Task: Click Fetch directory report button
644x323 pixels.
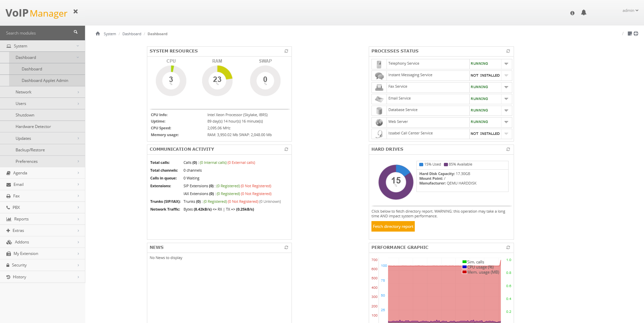Action: [393, 227]
